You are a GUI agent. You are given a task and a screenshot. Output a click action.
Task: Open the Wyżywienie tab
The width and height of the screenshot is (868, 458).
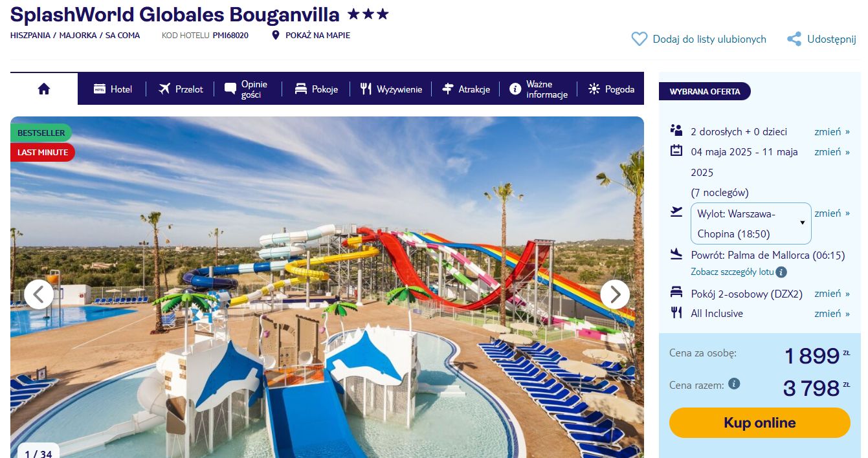pyautogui.click(x=392, y=89)
